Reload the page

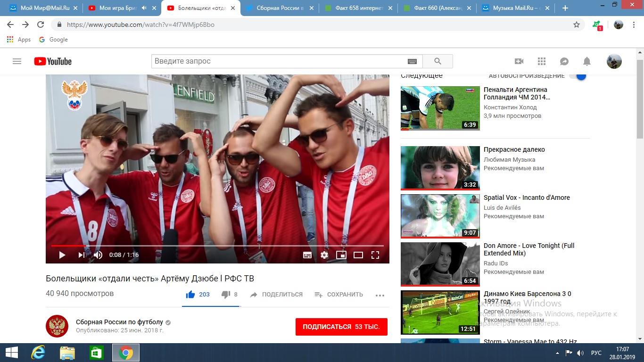click(x=41, y=25)
